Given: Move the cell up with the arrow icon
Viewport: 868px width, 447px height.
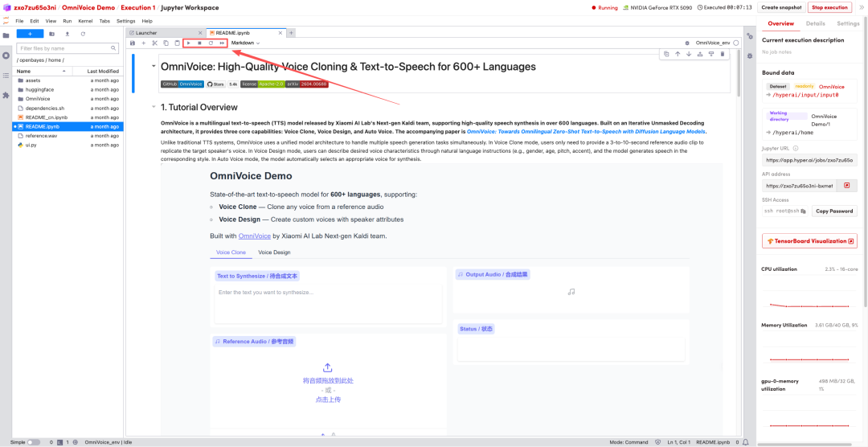Looking at the screenshot, I should pos(678,54).
